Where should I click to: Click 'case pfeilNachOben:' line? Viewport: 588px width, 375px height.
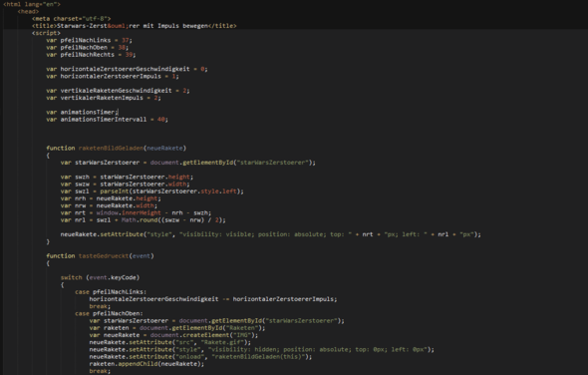click(x=109, y=313)
